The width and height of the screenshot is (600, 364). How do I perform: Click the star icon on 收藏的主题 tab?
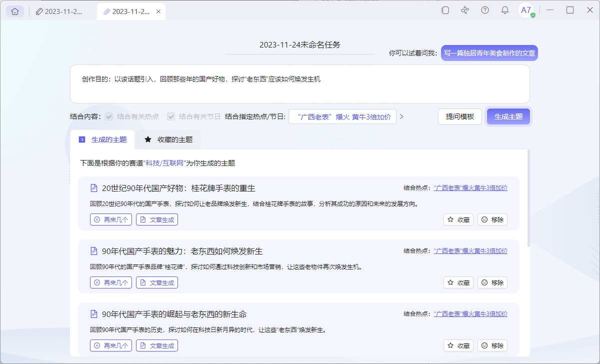pyautogui.click(x=147, y=139)
